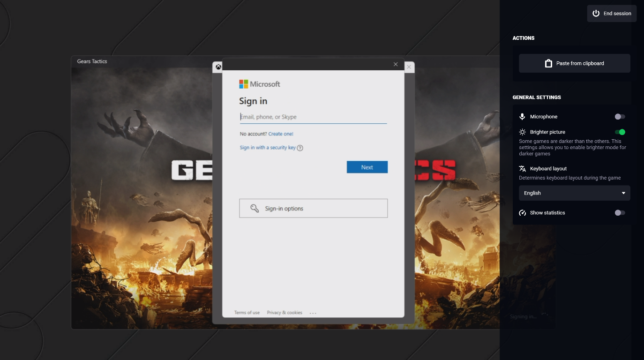Click the help icon next to security key link
Viewport: 644px width, 360px height.
[x=300, y=148]
